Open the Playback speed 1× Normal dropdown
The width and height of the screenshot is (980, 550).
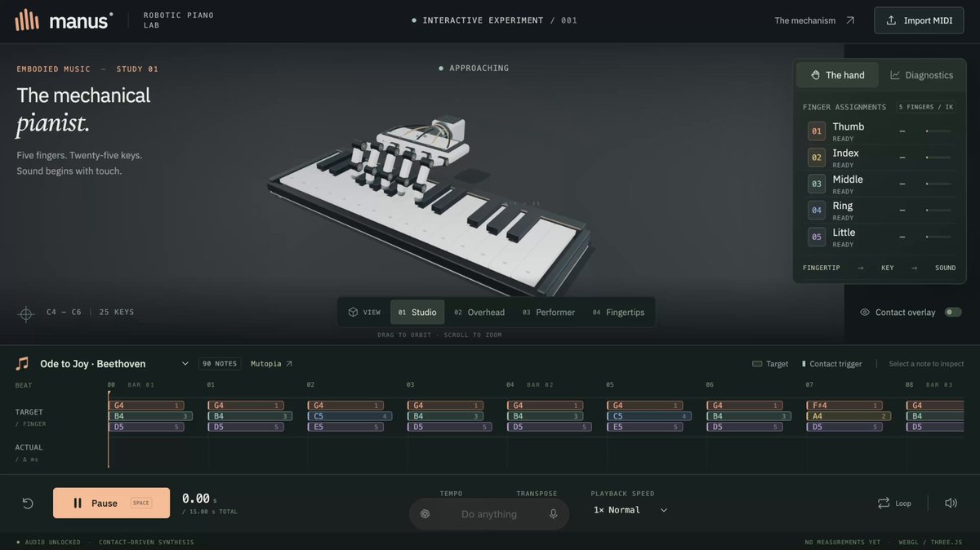(x=630, y=510)
